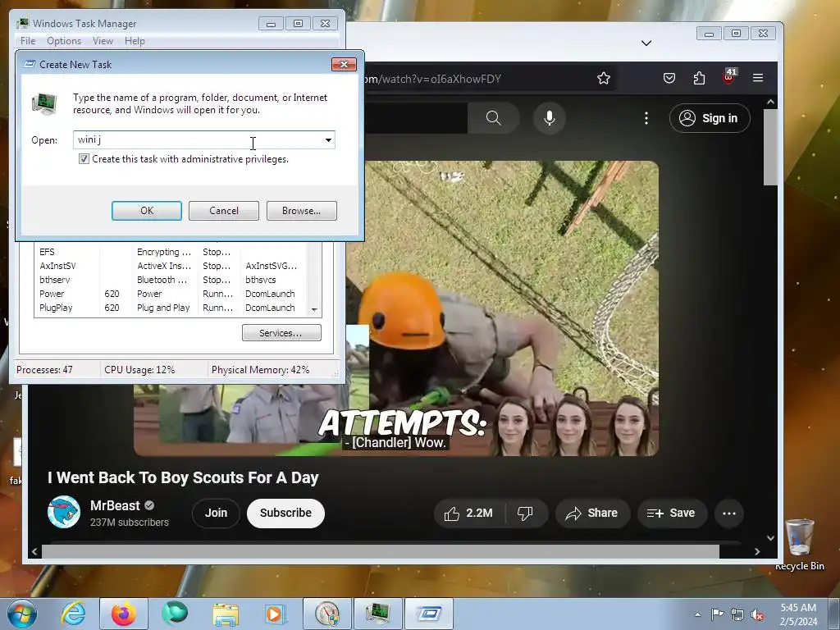Subscribe to the MrBeast channel

(285, 514)
